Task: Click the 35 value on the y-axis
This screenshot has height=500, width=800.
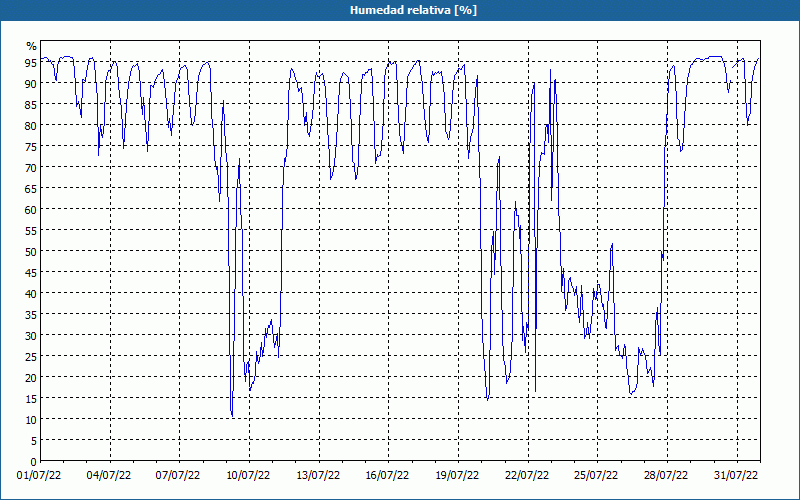Action: tap(31, 314)
